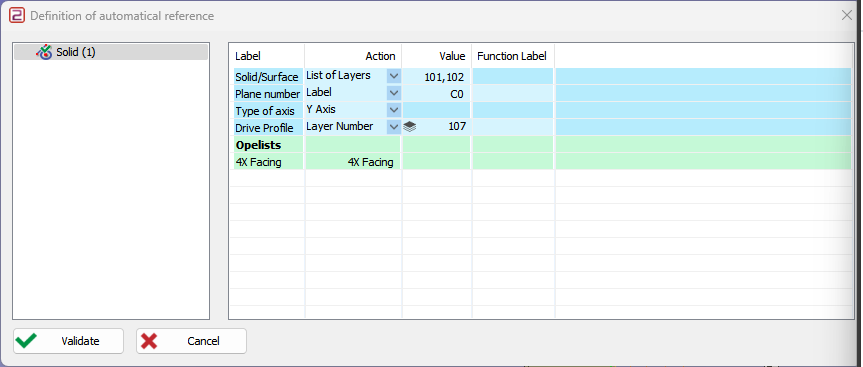863x367 pixels.
Task: Click the Validate button
Action: [69, 341]
